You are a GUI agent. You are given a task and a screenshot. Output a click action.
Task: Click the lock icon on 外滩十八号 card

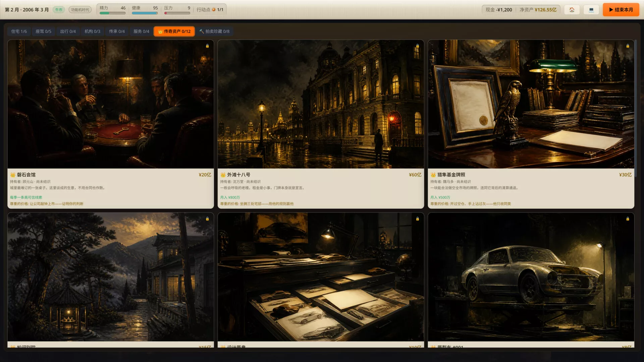coord(418,46)
